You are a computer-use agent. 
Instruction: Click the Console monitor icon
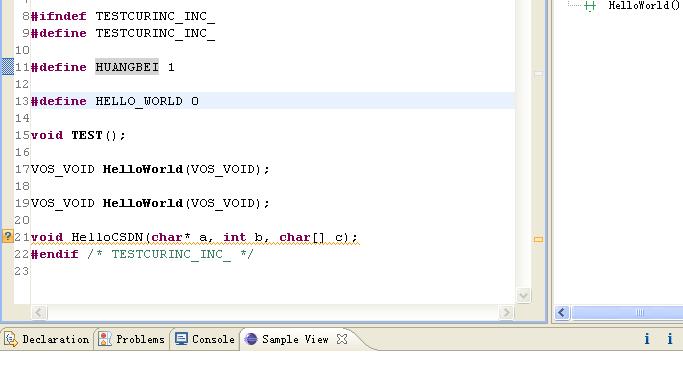click(181, 339)
